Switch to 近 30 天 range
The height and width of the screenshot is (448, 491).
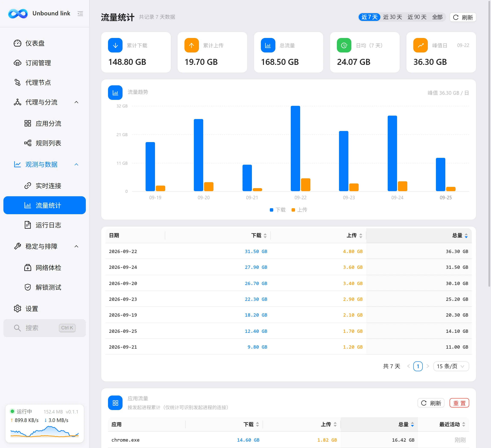[x=393, y=17]
